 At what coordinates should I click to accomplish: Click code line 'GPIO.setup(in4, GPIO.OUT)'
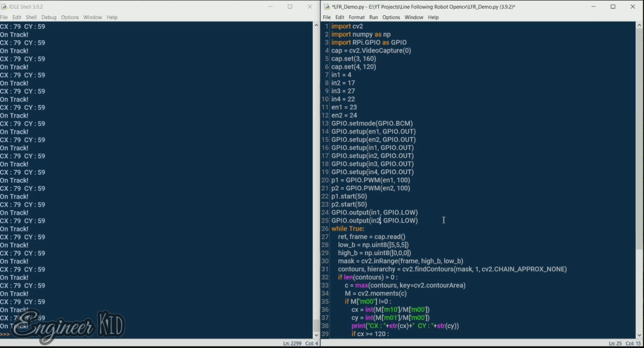pyautogui.click(x=372, y=172)
